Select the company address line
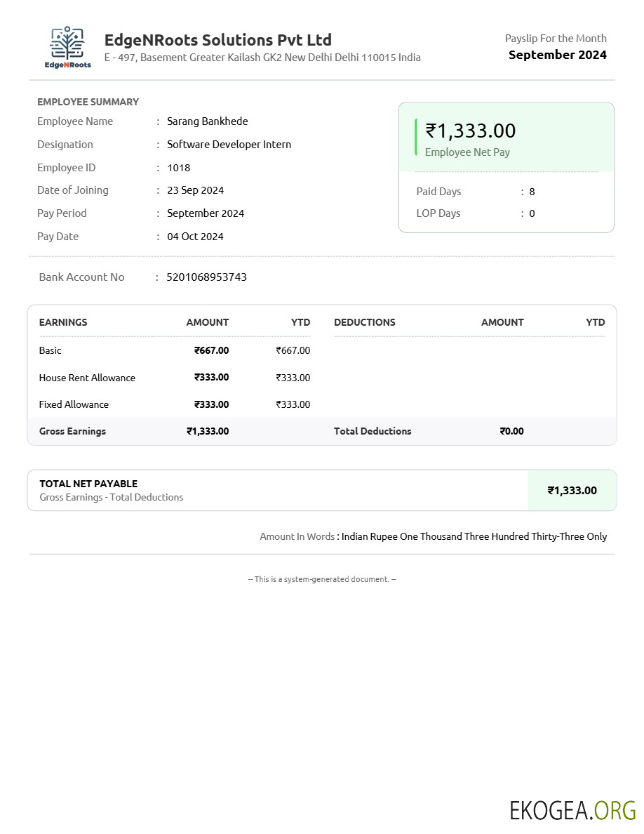Image resolution: width=644 pixels, height=834 pixels. 262,58
